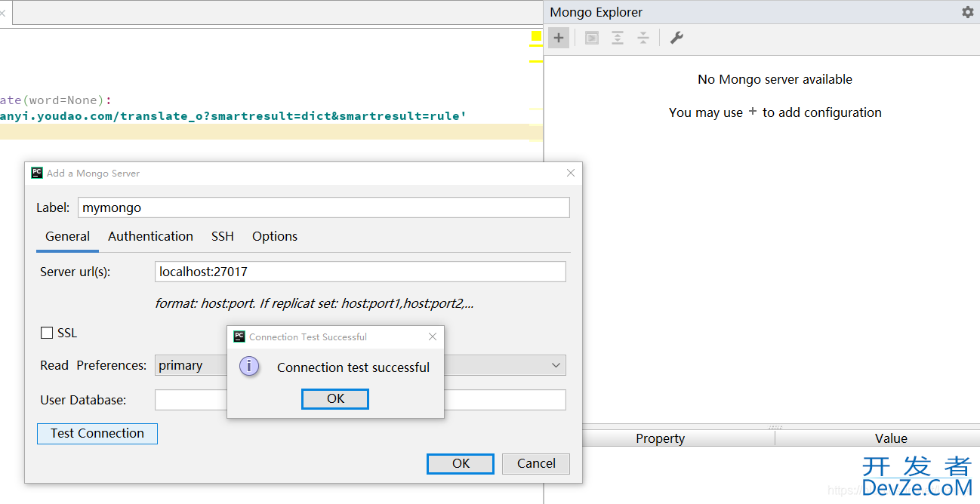Open Mongo shell icon in Mongo Explorer toolbar

pyautogui.click(x=592, y=38)
